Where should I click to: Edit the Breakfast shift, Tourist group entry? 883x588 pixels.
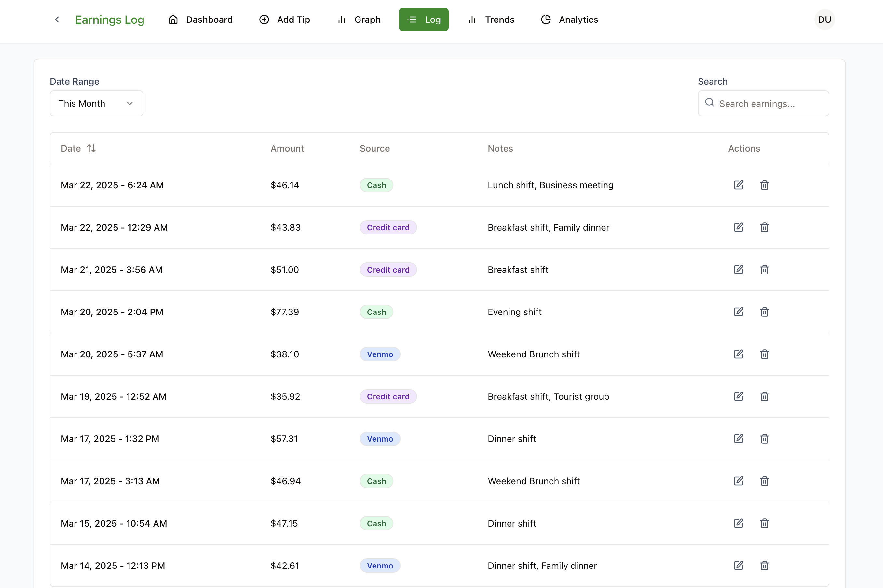click(738, 396)
